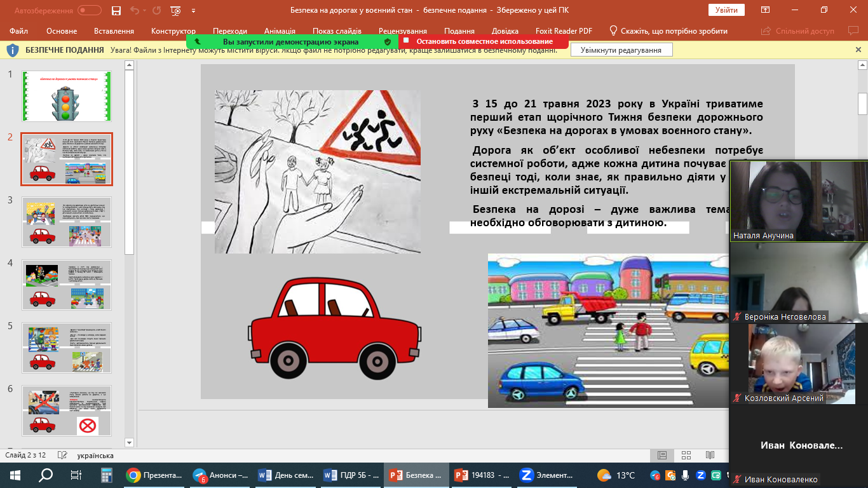Switch to Chrome Презента... taskbar window

[x=154, y=475]
